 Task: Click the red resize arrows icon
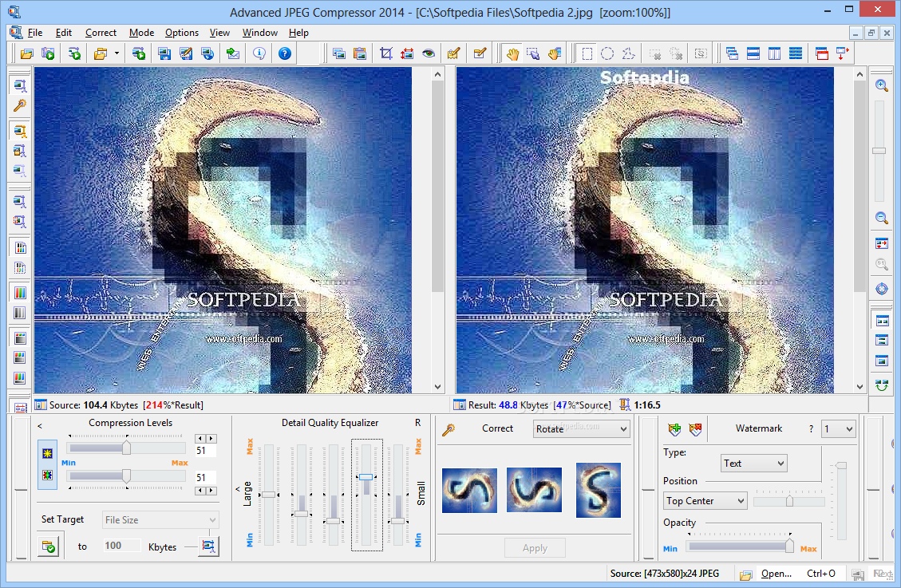coord(407,54)
